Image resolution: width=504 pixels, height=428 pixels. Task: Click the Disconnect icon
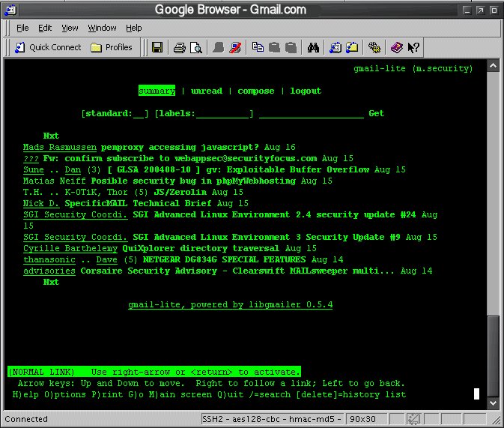236,47
